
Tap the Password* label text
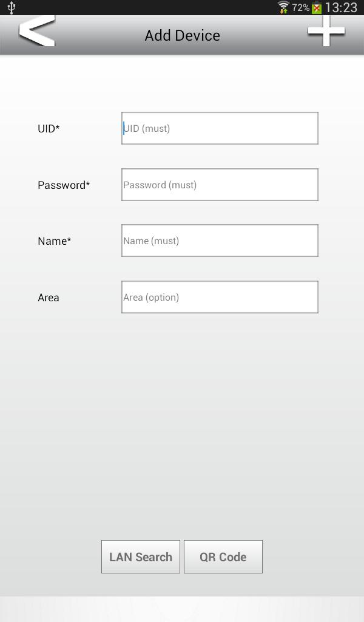click(x=63, y=185)
